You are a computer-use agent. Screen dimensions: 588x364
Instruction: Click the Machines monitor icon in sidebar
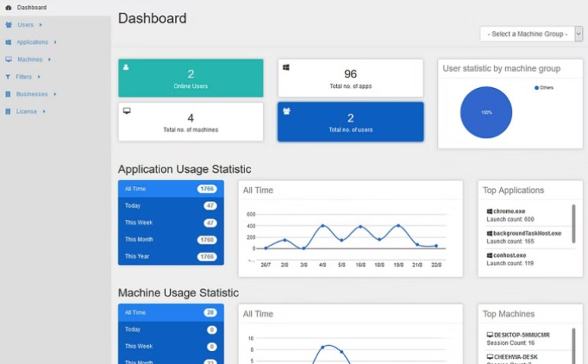(8, 59)
